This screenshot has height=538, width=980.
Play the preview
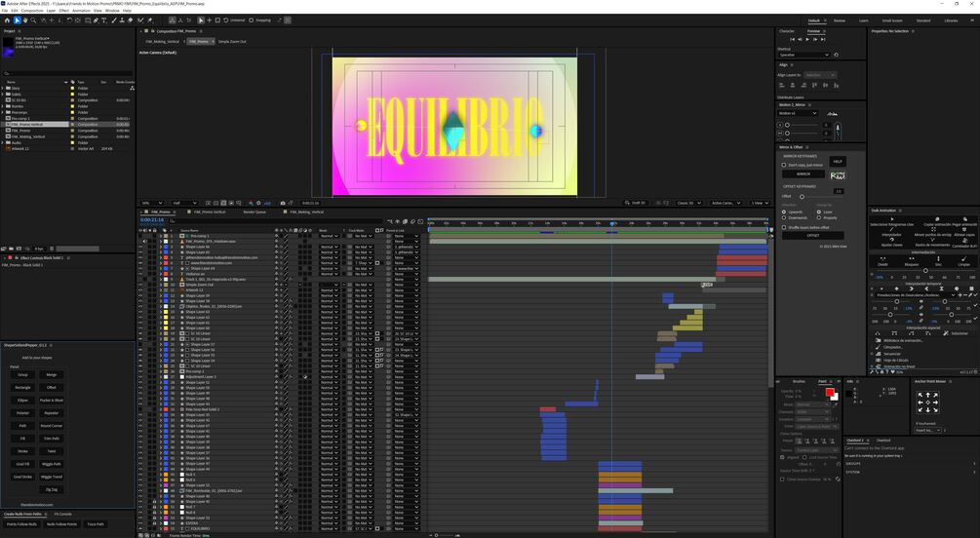tap(807, 39)
